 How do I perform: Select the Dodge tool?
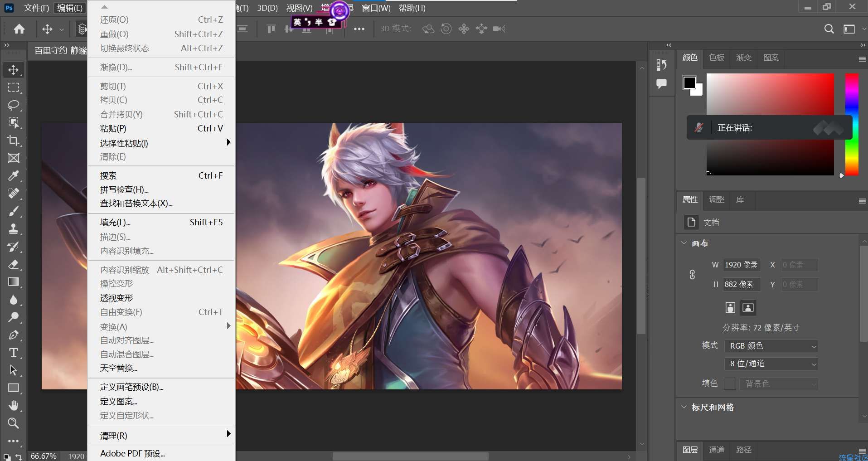point(14,317)
